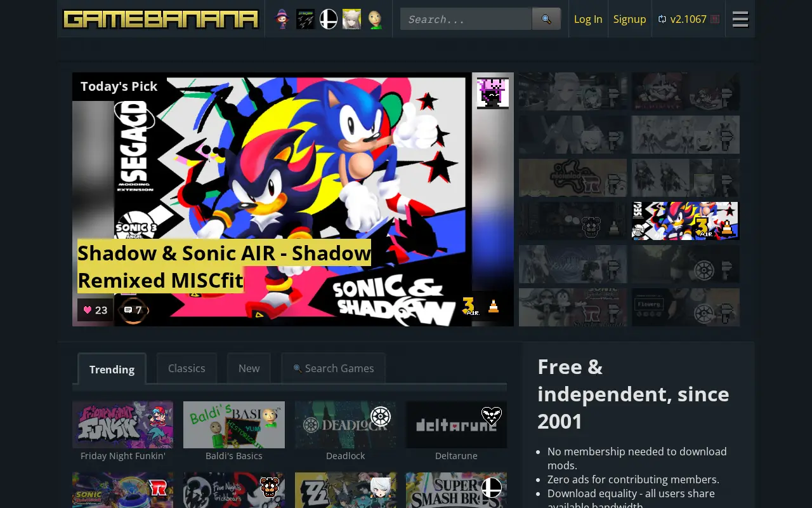Screen dimensions: 812x508
Task: Click the traffic cone icon on Today's Pick
Action: click(494, 306)
